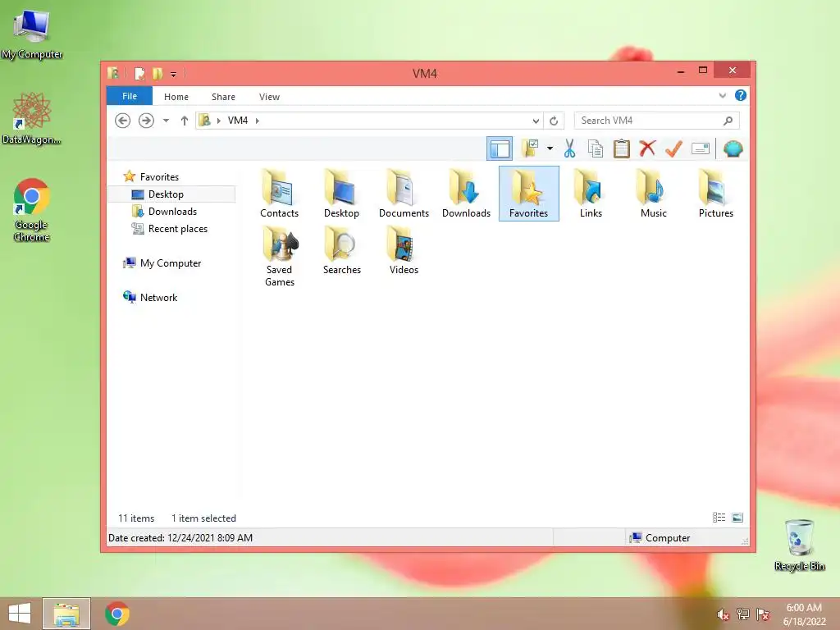
Task: Click the VM4 breadcrumb in address bar
Action: 238,121
